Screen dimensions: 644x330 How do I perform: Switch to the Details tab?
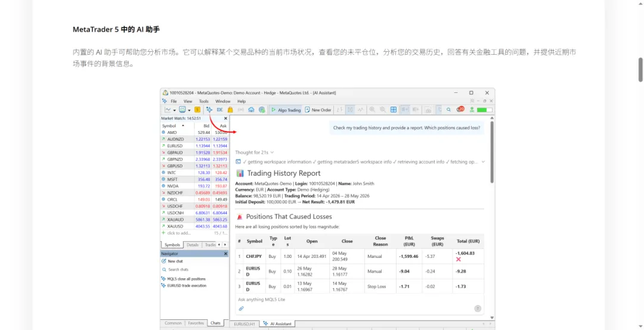point(192,245)
